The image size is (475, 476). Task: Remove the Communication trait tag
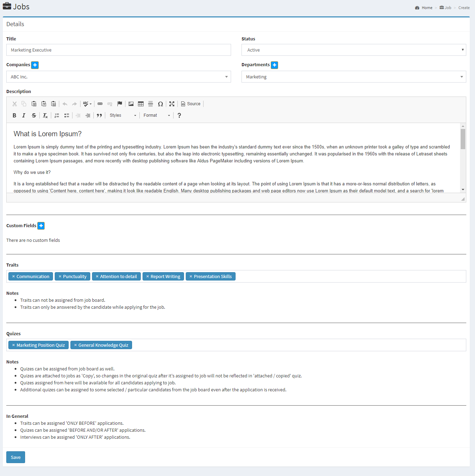click(x=13, y=276)
